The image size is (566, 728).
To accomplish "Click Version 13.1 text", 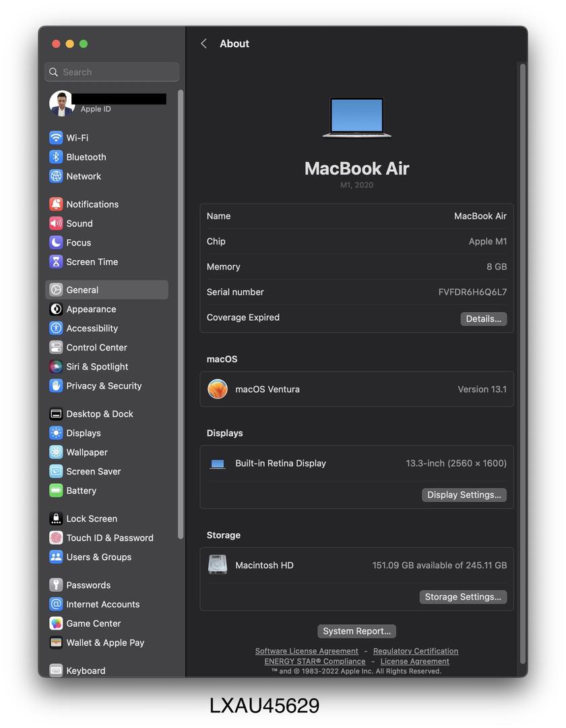I will click(482, 390).
